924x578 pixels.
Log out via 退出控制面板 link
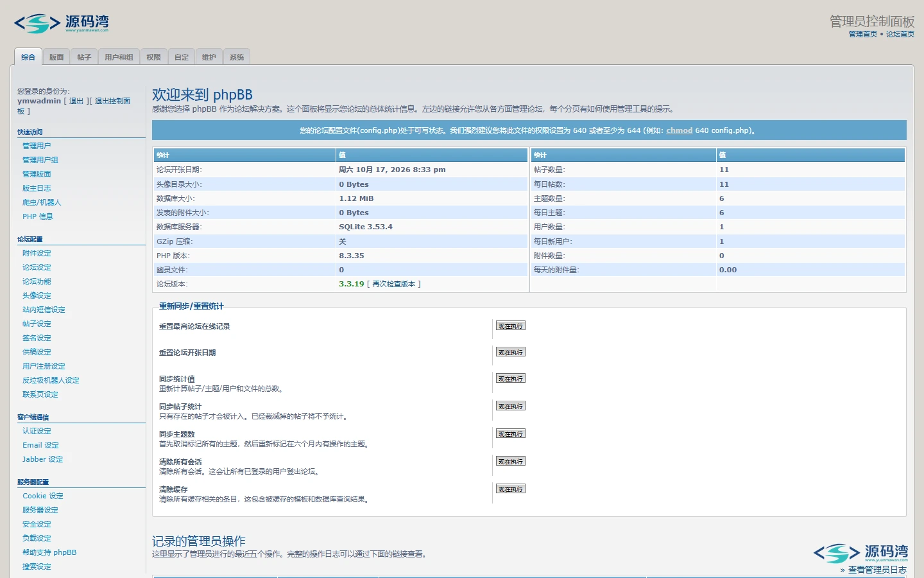pos(112,101)
